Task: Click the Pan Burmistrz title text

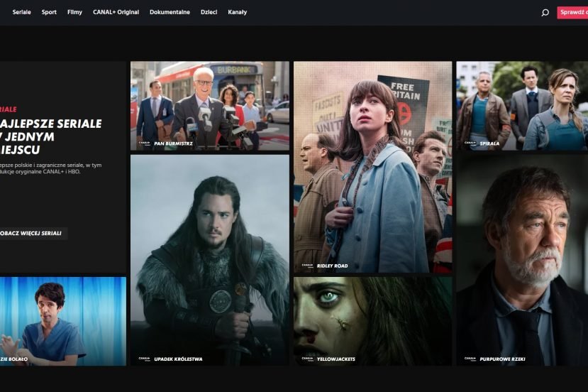Action: coord(173,143)
